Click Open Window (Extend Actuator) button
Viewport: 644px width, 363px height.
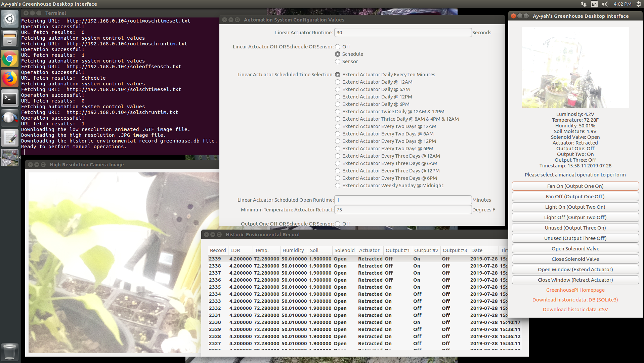point(575,270)
